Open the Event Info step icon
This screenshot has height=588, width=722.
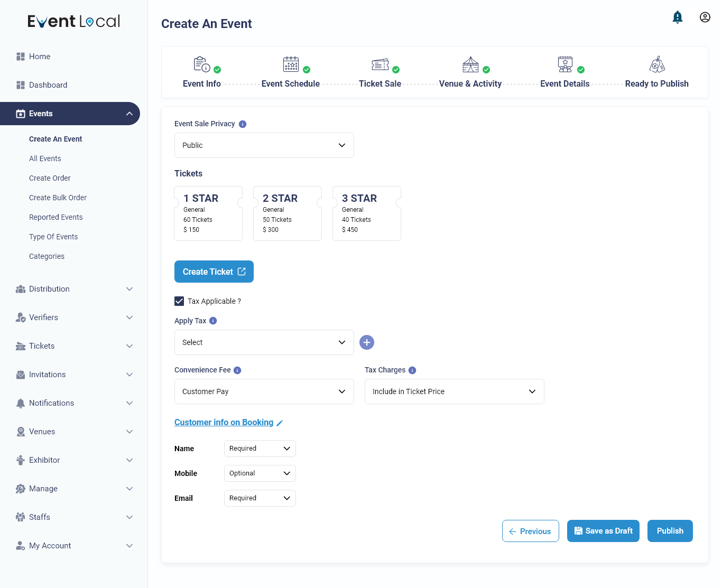[x=200, y=64]
